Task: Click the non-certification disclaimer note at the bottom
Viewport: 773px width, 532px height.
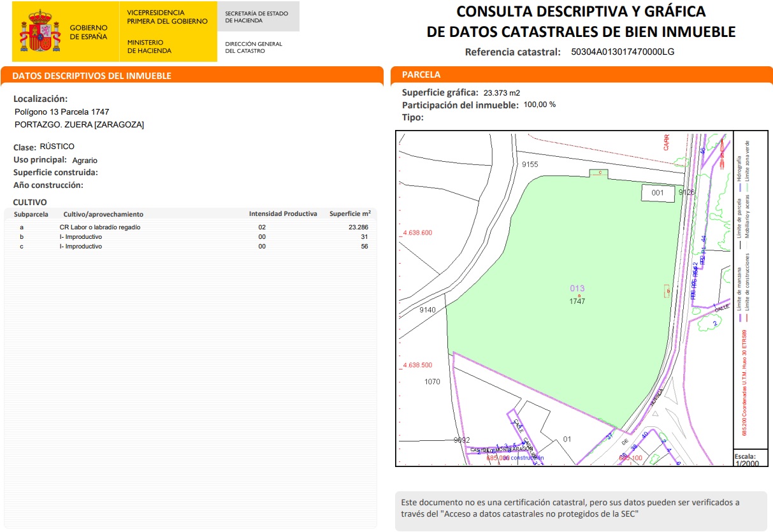Action: click(x=581, y=511)
